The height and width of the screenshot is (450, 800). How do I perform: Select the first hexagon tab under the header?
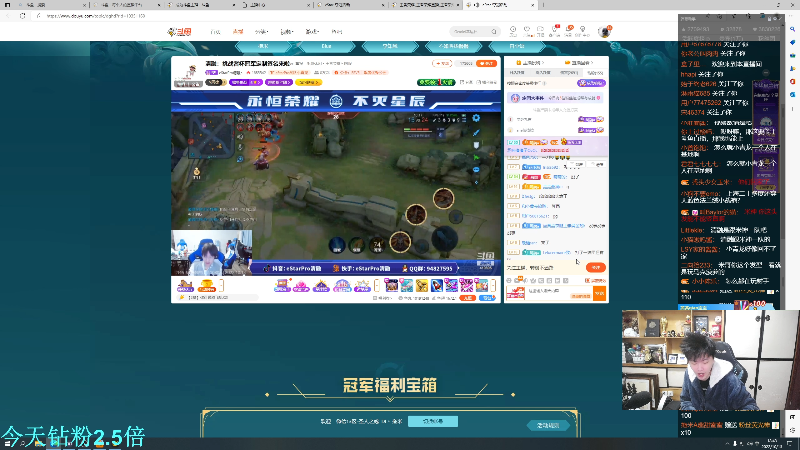coord(263,46)
